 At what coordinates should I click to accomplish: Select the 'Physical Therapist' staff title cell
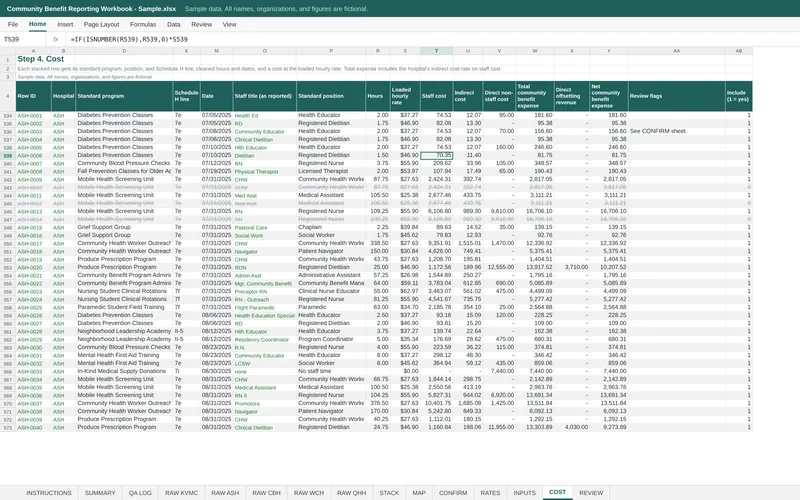click(x=264, y=171)
